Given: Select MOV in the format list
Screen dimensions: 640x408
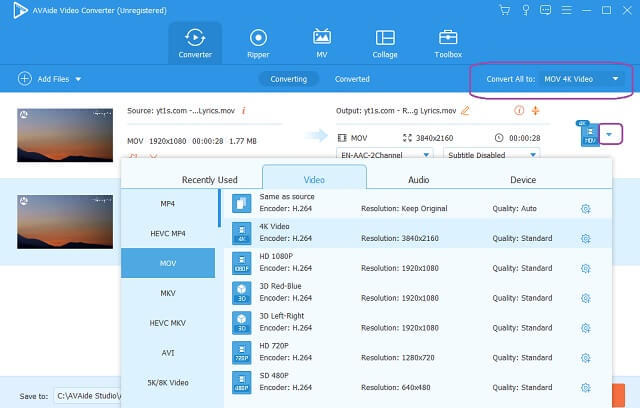Looking at the screenshot, I should point(168,263).
